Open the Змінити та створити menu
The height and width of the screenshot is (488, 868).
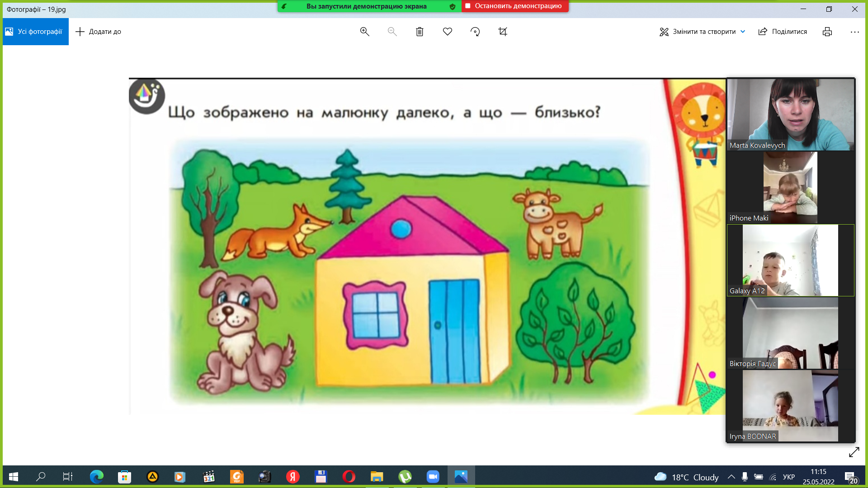(702, 32)
